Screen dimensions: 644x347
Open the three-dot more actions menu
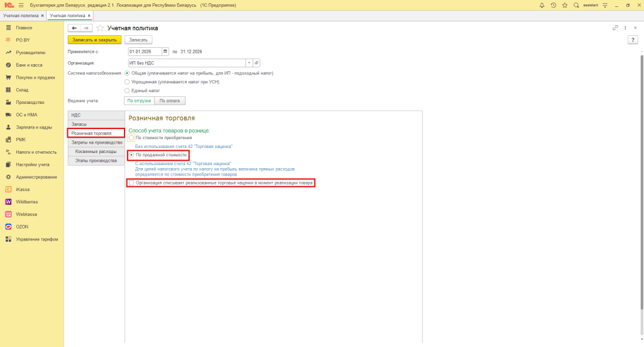click(625, 28)
